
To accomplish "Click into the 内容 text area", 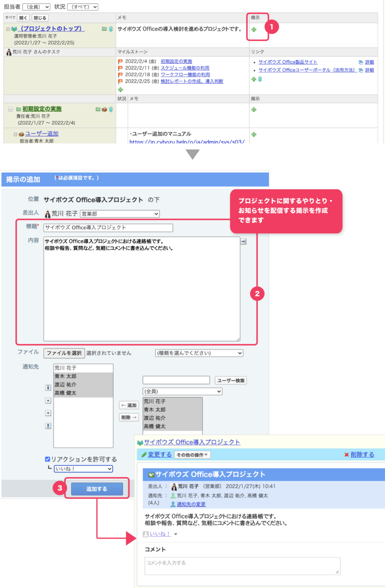I will (x=142, y=289).
